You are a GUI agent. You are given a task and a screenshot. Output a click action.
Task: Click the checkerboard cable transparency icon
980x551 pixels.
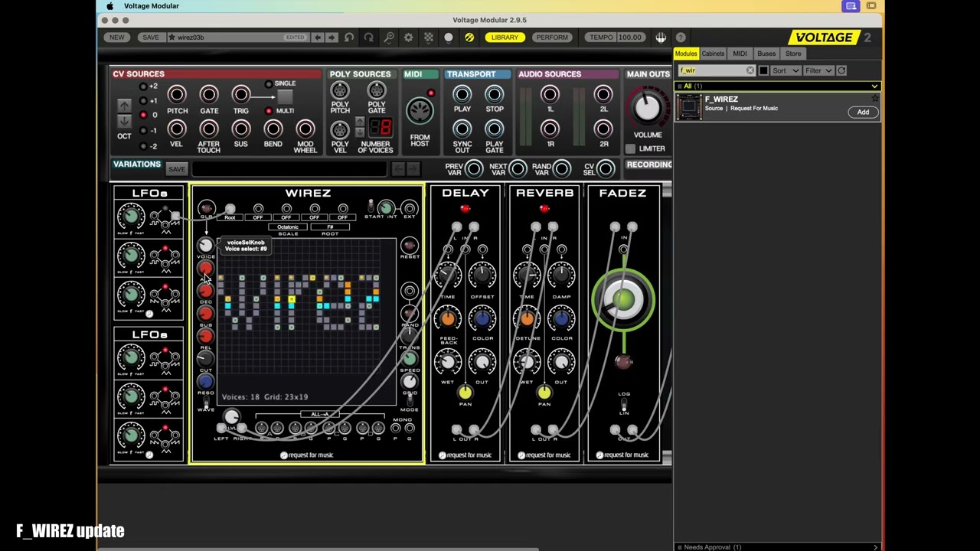pyautogui.click(x=429, y=37)
